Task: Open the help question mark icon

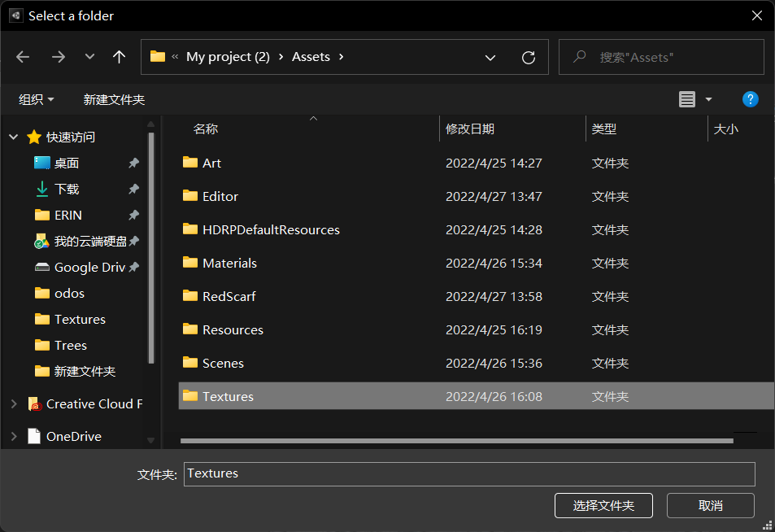Action: [x=750, y=99]
